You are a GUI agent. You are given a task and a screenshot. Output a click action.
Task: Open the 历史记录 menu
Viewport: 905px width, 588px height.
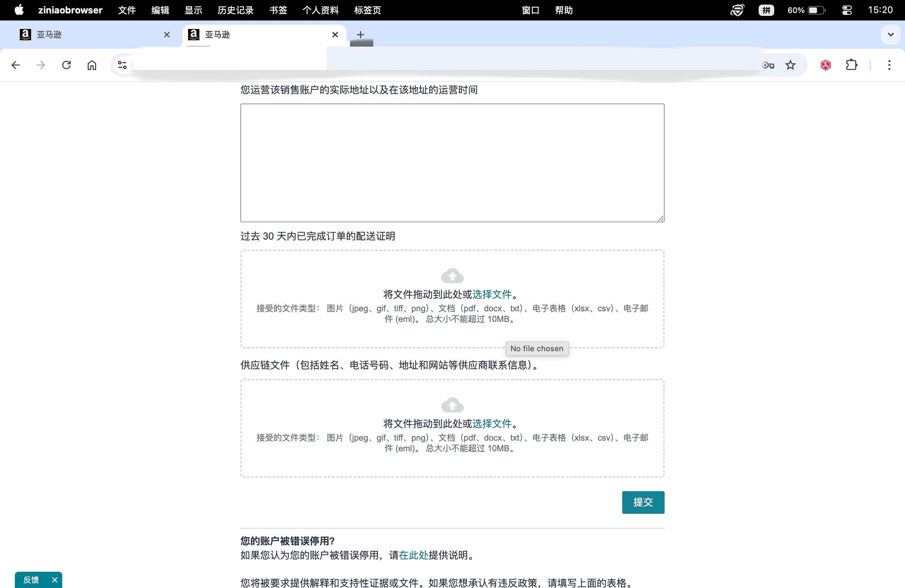pyautogui.click(x=235, y=10)
